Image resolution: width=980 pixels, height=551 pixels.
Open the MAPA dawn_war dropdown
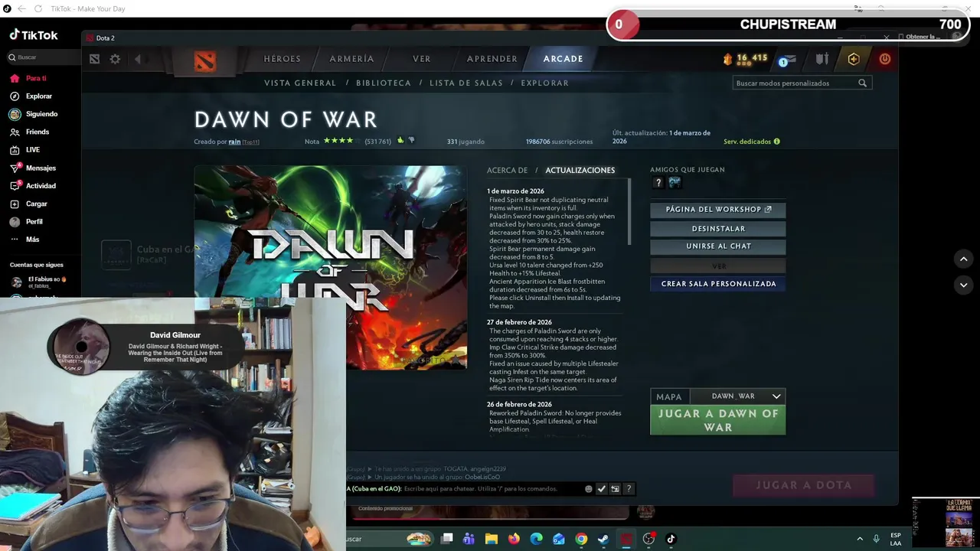pyautogui.click(x=737, y=396)
